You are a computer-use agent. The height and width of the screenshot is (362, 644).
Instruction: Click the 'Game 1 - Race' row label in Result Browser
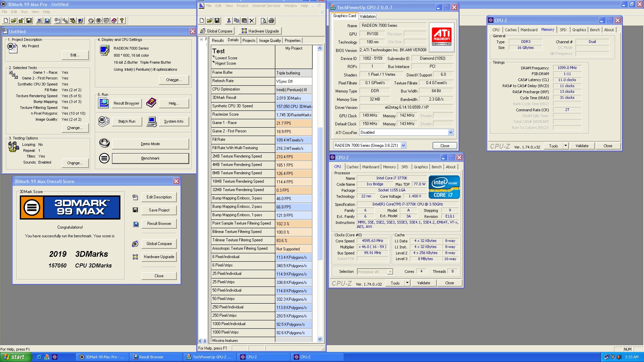(243, 123)
